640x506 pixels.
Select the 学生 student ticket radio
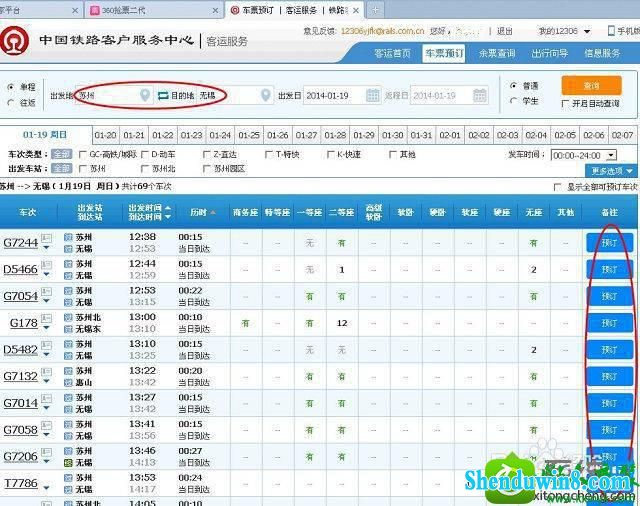(x=513, y=100)
